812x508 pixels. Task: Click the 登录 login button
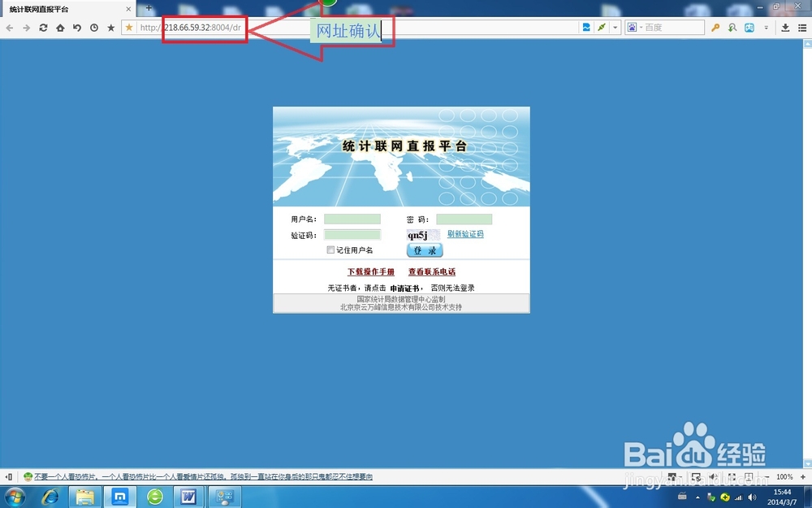pyautogui.click(x=425, y=250)
